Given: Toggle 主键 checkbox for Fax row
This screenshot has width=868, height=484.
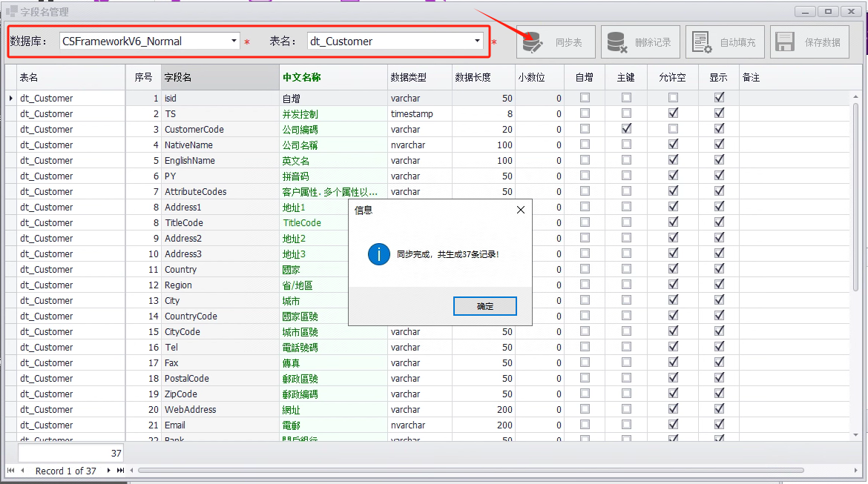Looking at the screenshot, I should (x=626, y=362).
